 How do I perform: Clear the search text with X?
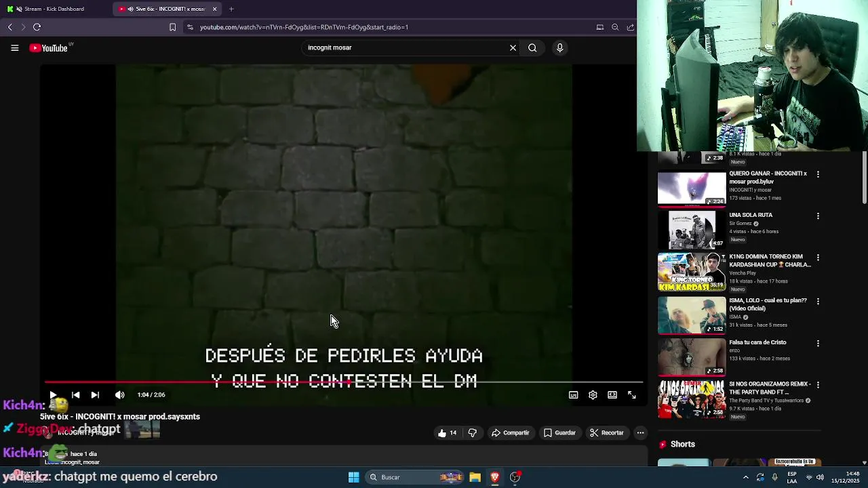click(x=513, y=47)
